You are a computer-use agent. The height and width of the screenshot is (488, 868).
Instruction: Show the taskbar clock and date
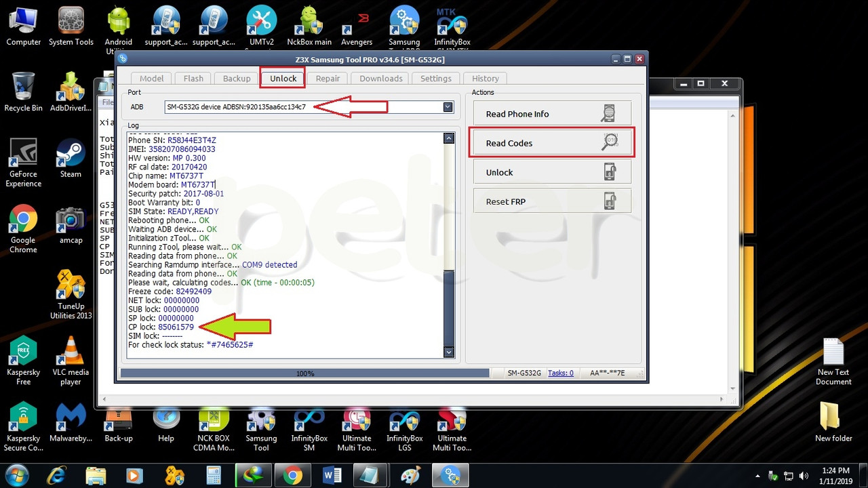(835, 475)
